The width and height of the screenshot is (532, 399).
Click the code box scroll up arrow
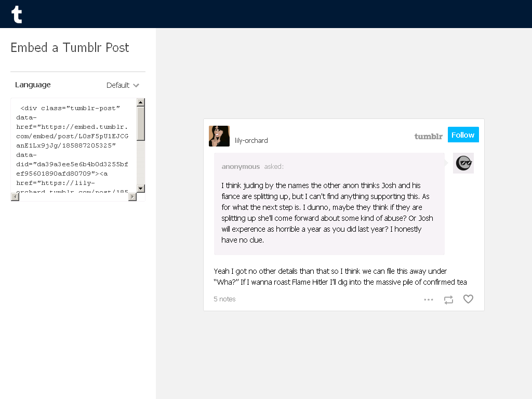[x=141, y=102]
